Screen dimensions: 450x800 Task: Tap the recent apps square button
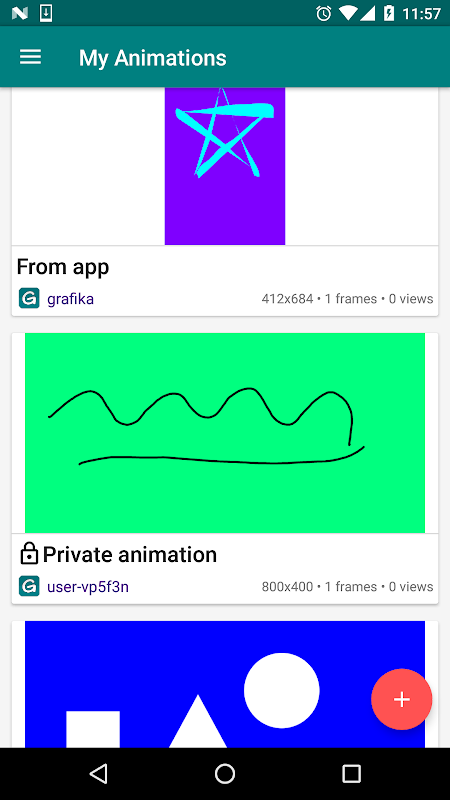coord(351,774)
